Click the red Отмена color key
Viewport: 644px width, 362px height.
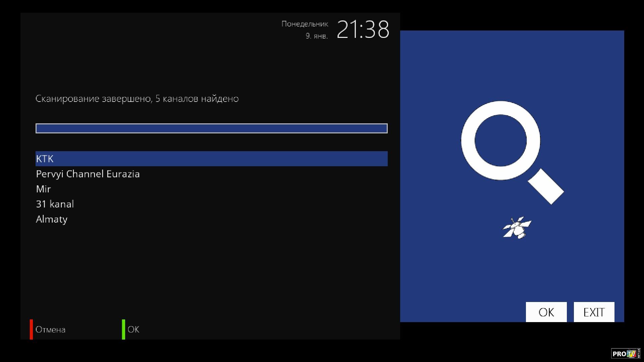click(x=32, y=329)
